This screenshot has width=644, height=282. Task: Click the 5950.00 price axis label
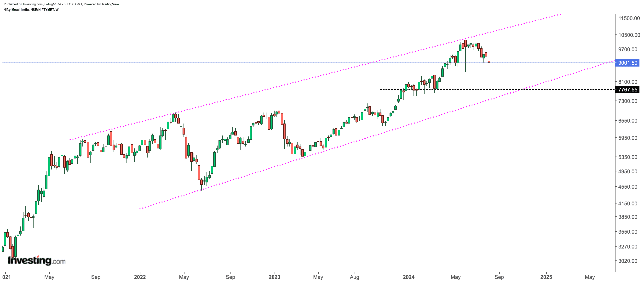[x=628, y=138]
